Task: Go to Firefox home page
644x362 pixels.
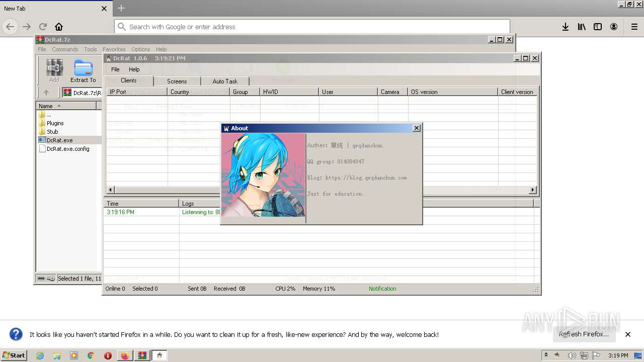Action: click(59, 27)
